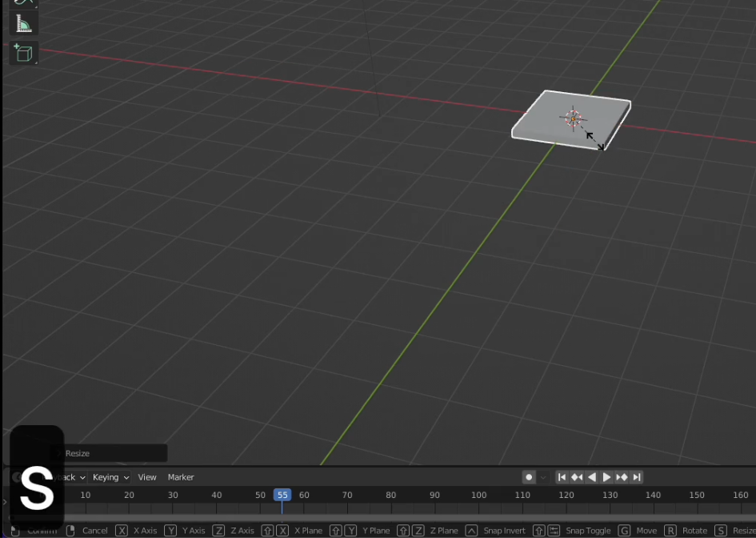Click the snap toggle key icon in status bar
Screen dimensions: 756x538
(x=554, y=531)
